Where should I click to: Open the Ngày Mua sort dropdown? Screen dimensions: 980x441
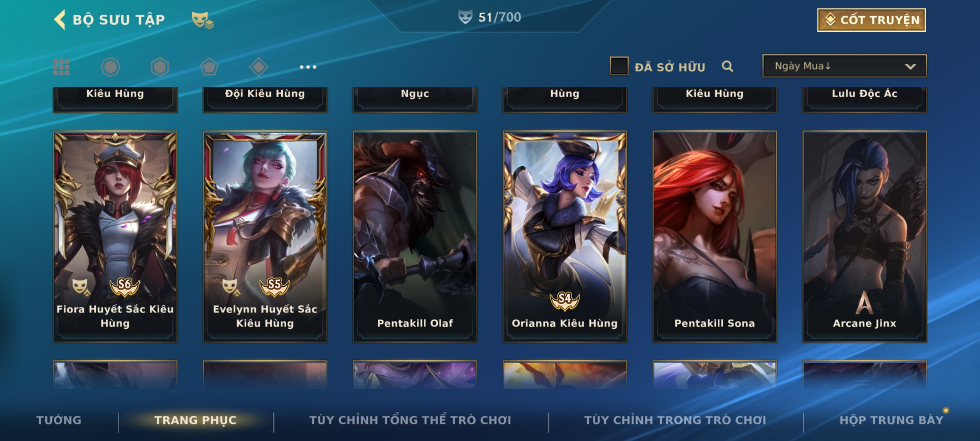pos(844,66)
